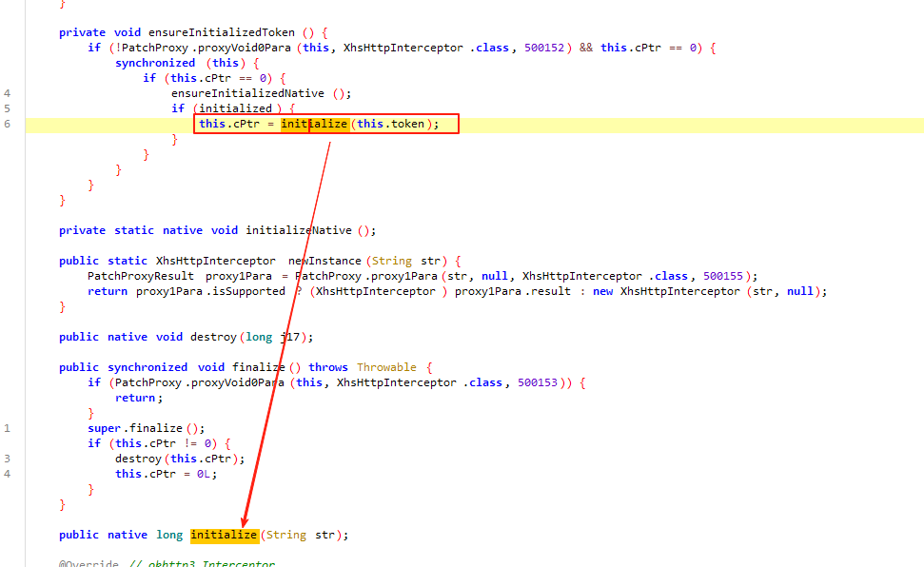Click gutter line number 6
This screenshot has height=567, width=924.
pyautogui.click(x=7, y=124)
